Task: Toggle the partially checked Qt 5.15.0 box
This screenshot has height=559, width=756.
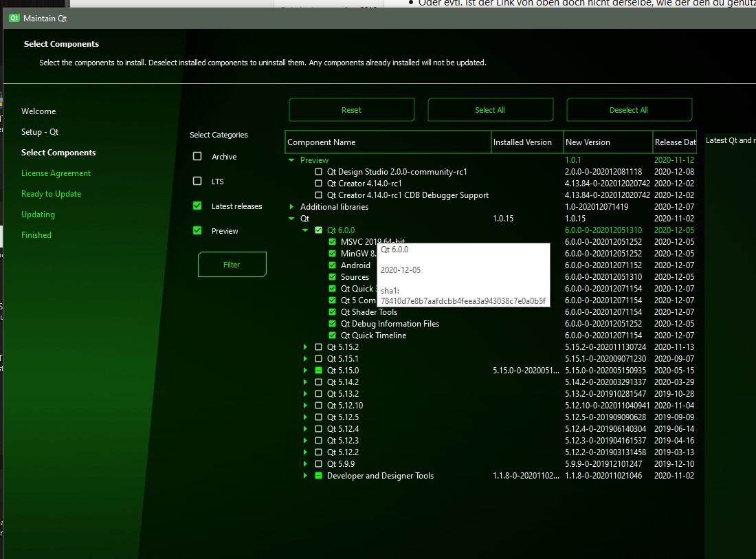Action: point(318,371)
